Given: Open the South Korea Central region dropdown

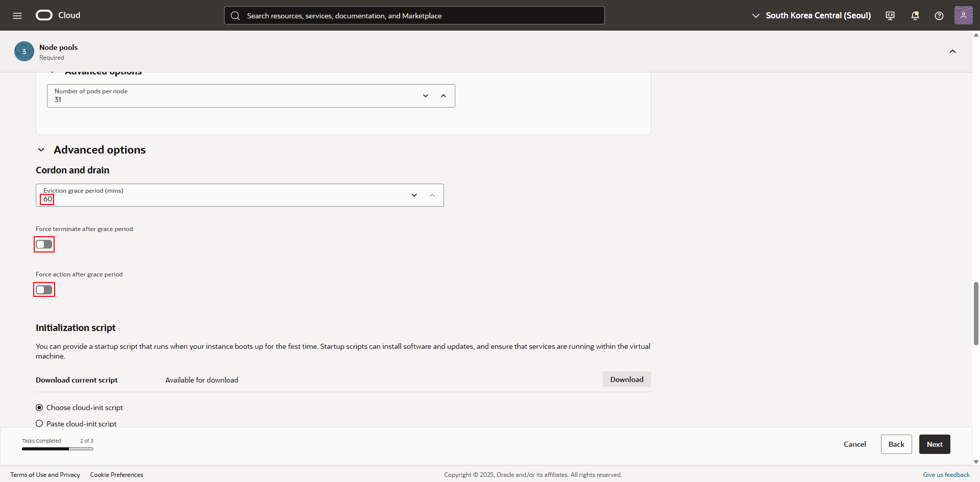Looking at the screenshot, I should click(812, 15).
